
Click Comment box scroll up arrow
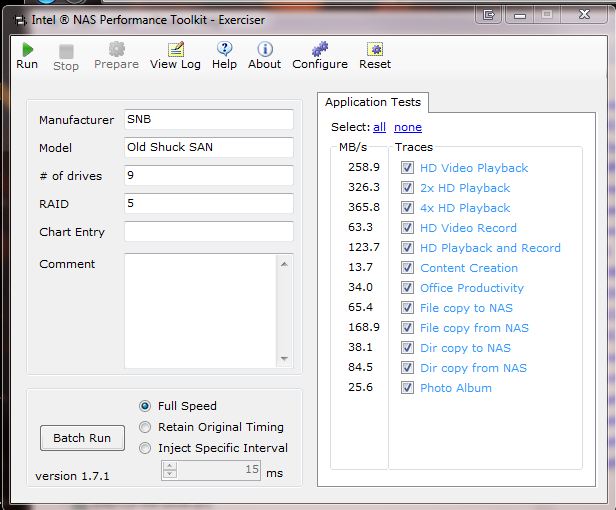click(x=284, y=264)
